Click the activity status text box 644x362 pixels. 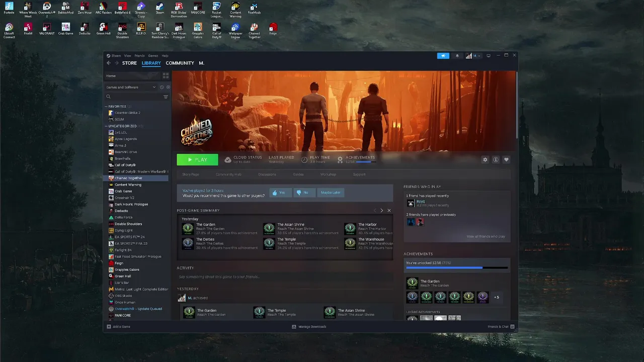click(x=285, y=277)
